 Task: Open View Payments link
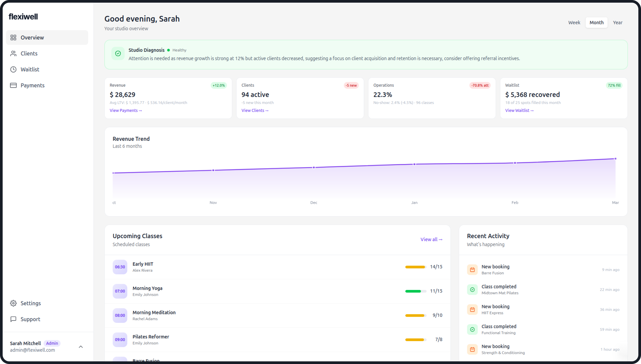(126, 110)
